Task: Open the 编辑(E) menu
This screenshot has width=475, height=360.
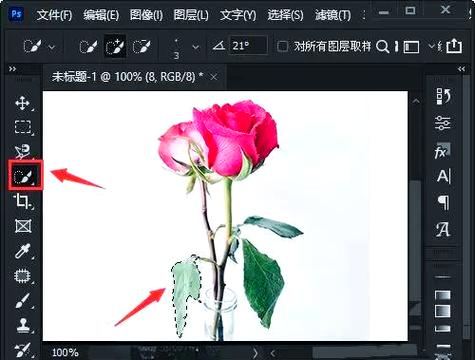Action: 101,15
